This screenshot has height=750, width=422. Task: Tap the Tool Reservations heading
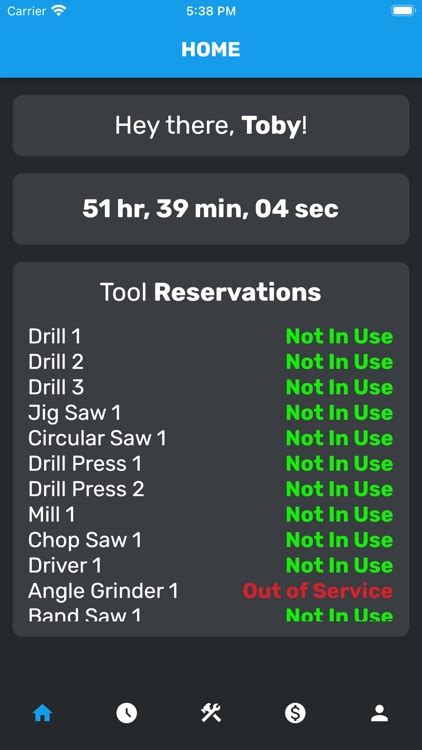point(211,292)
